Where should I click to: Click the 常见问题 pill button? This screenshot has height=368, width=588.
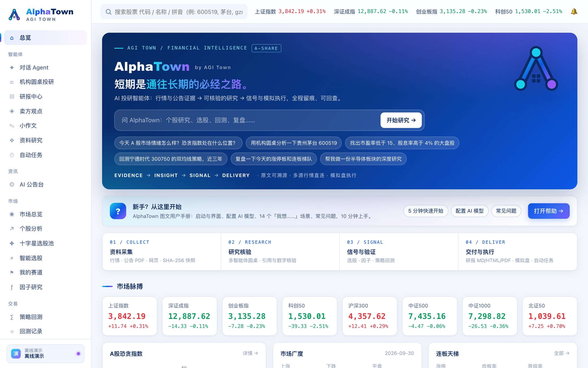pos(506,211)
